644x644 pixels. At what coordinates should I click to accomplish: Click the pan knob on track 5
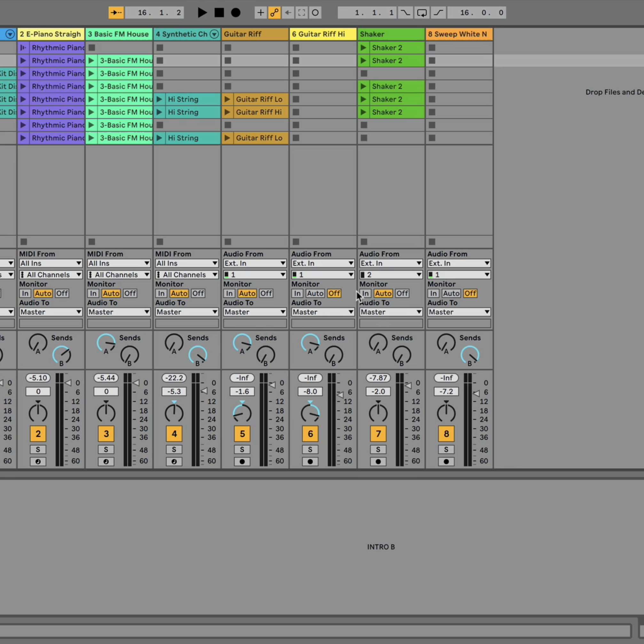[242, 413]
